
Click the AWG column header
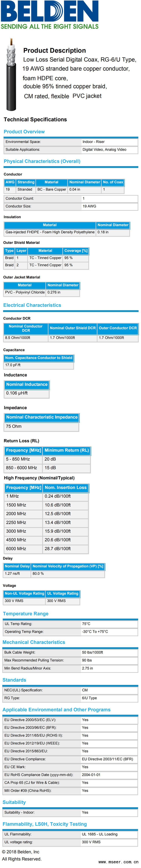pos(10,182)
